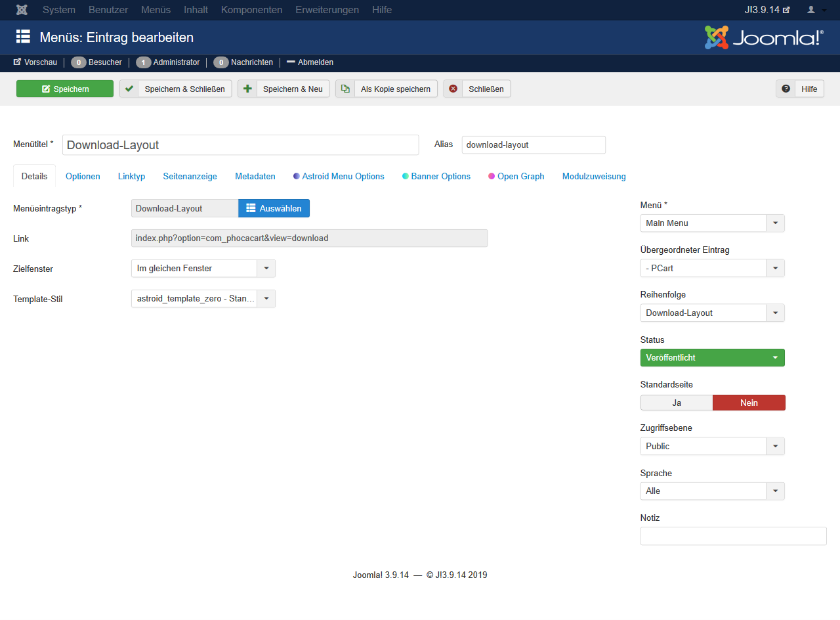This screenshot has height=620, width=840.
Task: Open the Status Veröffentlicht dropdown
Action: click(712, 358)
